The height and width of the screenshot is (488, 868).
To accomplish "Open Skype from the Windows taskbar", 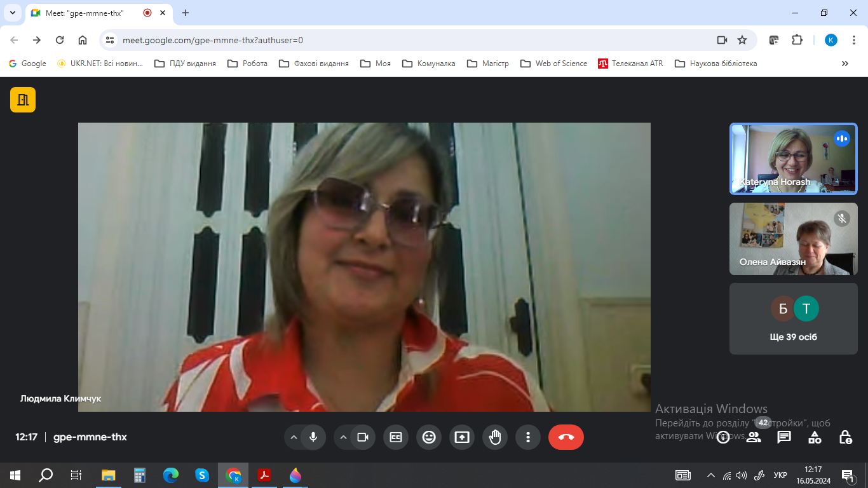I will [x=202, y=475].
